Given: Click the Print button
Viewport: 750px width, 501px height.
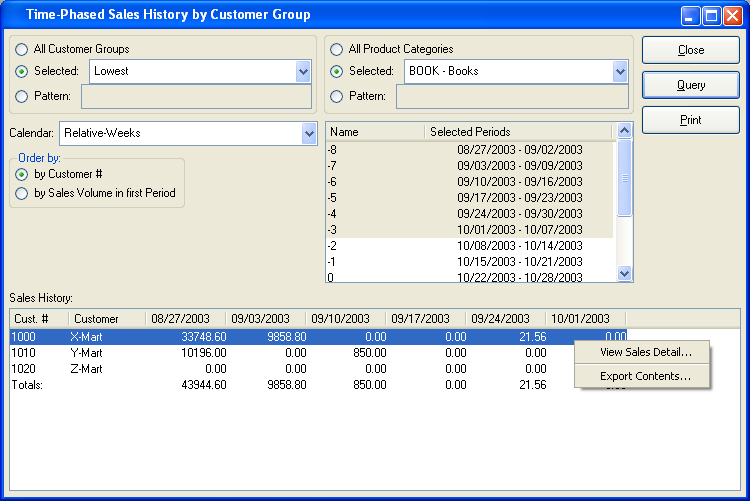Looking at the screenshot, I should (690, 120).
